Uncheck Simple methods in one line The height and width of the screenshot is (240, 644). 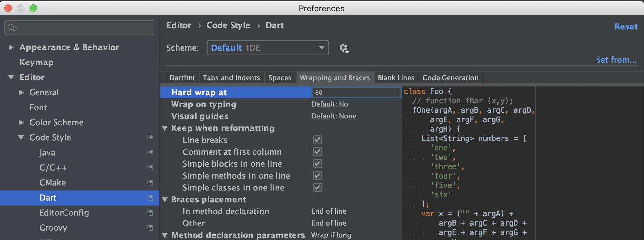(x=318, y=175)
